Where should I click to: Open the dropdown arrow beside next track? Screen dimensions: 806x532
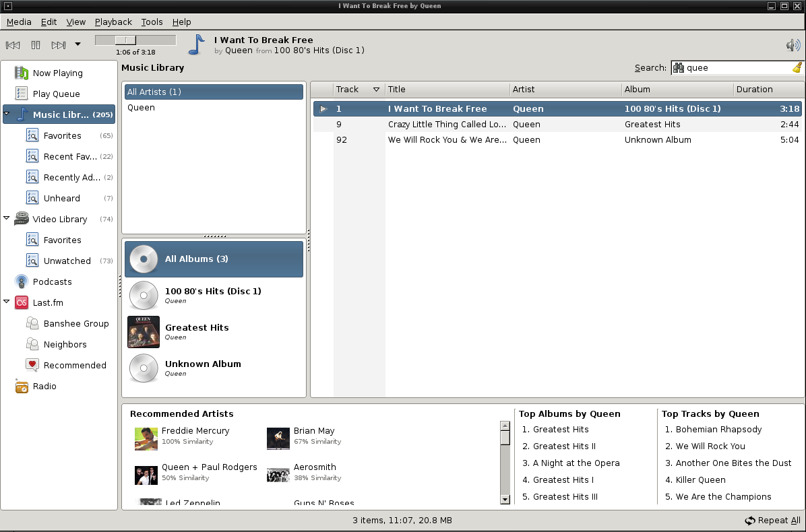pyautogui.click(x=77, y=44)
